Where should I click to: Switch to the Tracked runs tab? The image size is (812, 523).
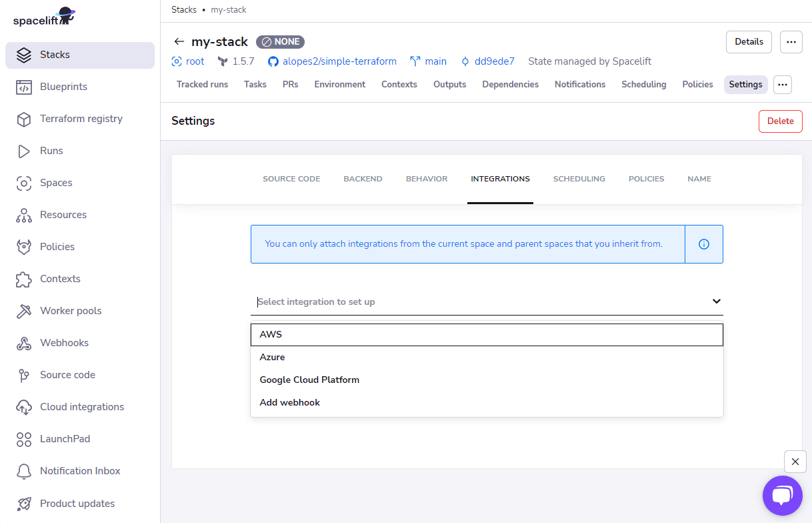click(x=202, y=85)
